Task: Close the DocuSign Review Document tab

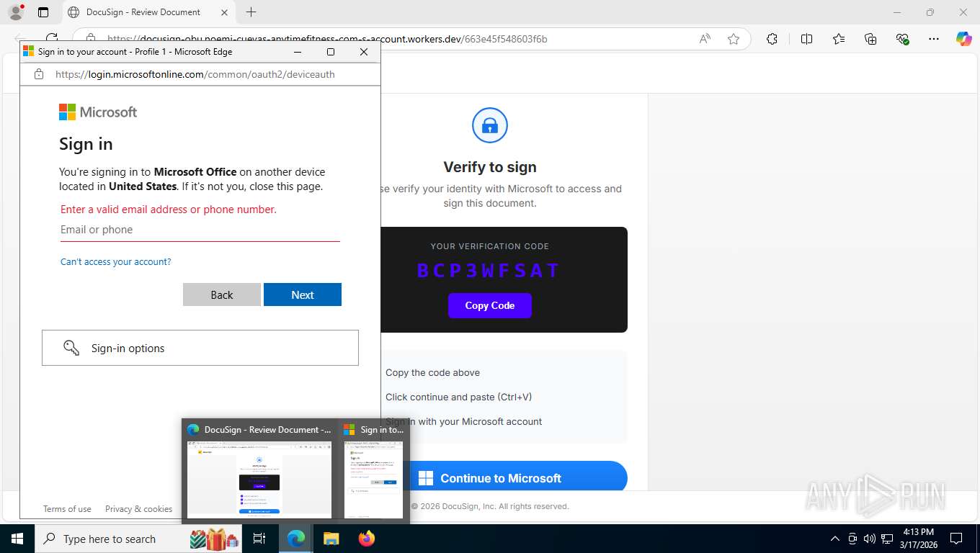Action: [x=224, y=12]
